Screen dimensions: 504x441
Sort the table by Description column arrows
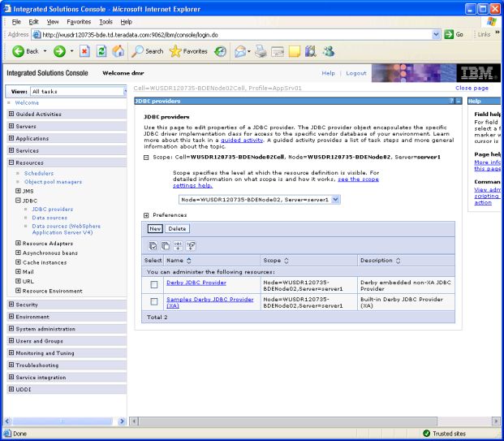[398, 261]
